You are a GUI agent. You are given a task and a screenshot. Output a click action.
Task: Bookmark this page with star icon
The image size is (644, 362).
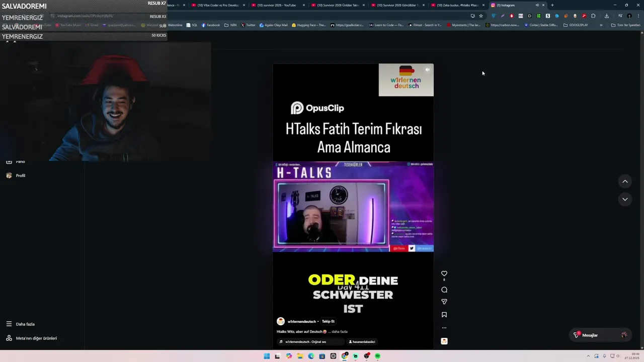[481, 16]
